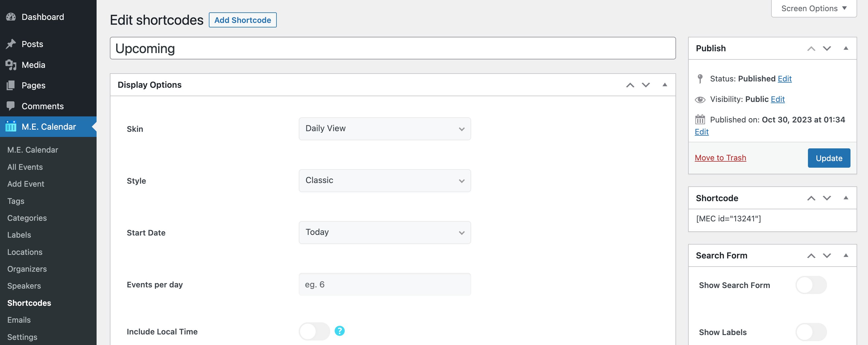Toggle the Show Labels switch
The height and width of the screenshot is (345, 868).
(x=811, y=332)
